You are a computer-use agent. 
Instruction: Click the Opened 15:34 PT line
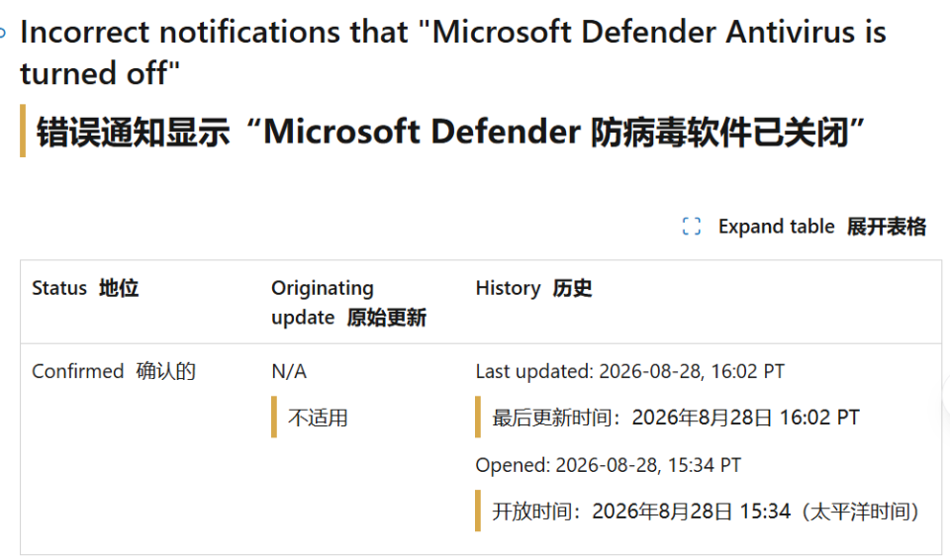click(x=609, y=465)
